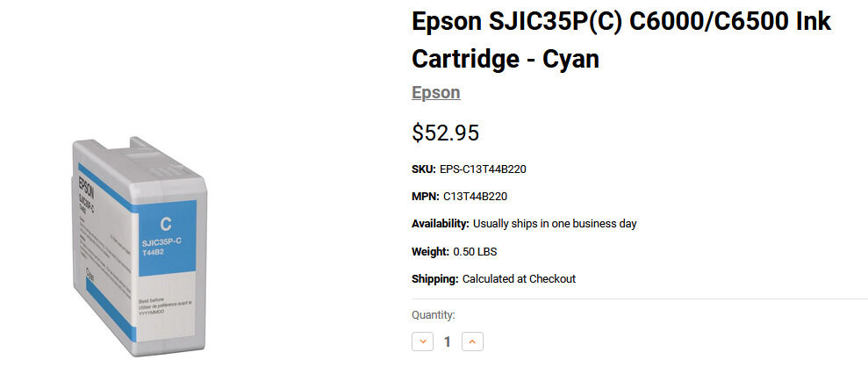Click the Epson SJIC35P(C) product title
Screen dimensions: 868x367
[x=621, y=40]
